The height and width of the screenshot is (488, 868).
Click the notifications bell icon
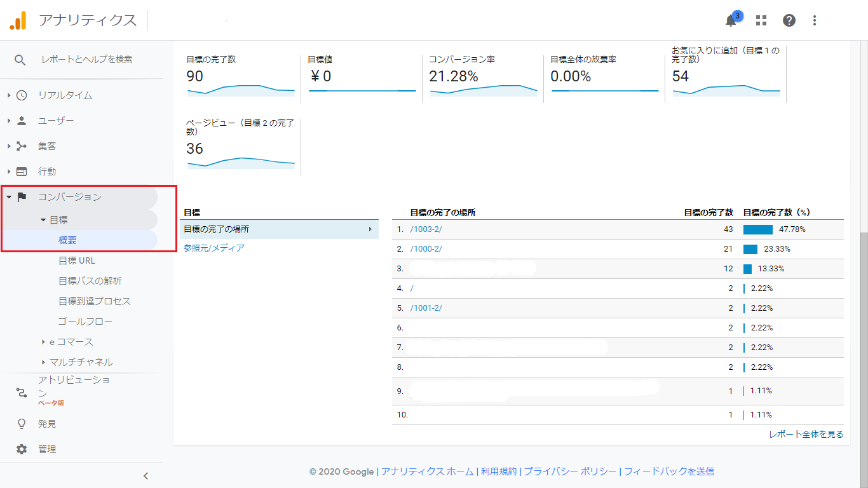tap(731, 20)
